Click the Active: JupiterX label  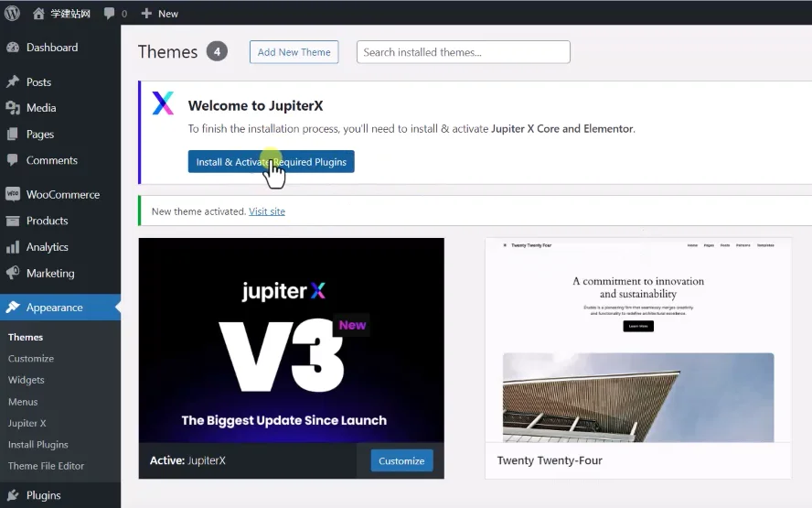tap(187, 460)
